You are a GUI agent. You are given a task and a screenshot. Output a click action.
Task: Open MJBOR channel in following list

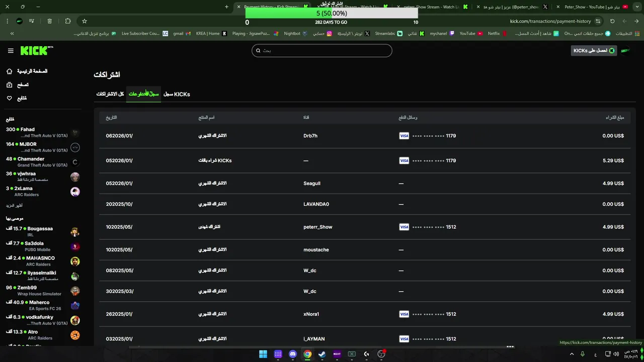[42, 147]
